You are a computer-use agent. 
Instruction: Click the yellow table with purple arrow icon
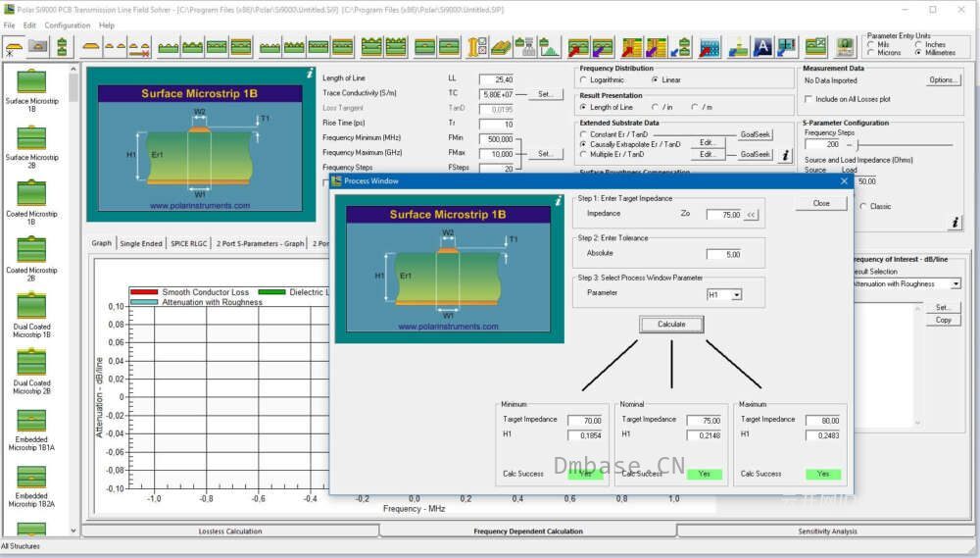click(656, 47)
